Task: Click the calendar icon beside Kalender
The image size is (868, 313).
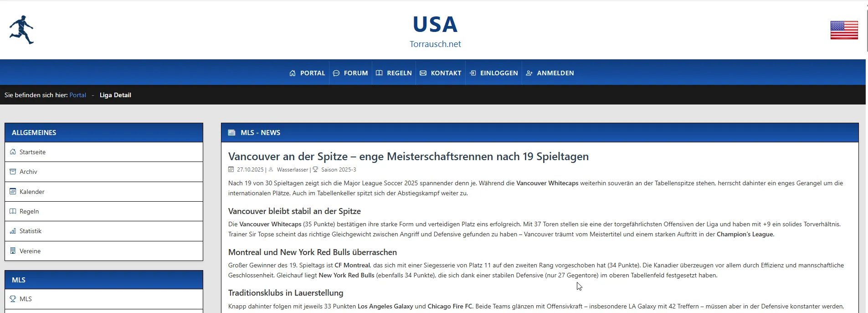Action: (13, 192)
